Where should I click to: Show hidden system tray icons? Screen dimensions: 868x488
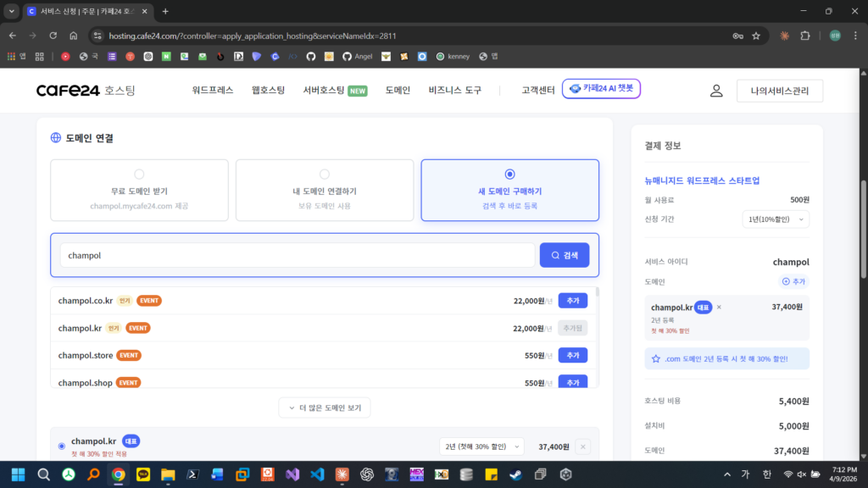[x=726, y=474]
